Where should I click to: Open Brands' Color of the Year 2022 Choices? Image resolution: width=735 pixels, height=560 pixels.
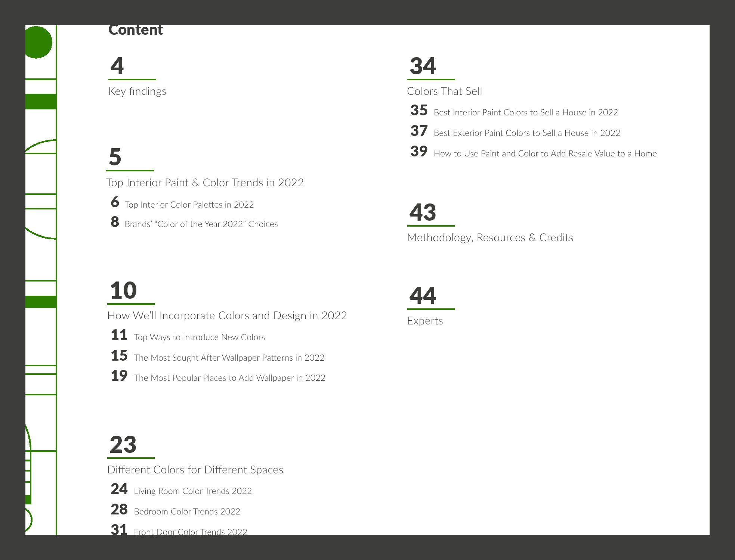click(201, 224)
